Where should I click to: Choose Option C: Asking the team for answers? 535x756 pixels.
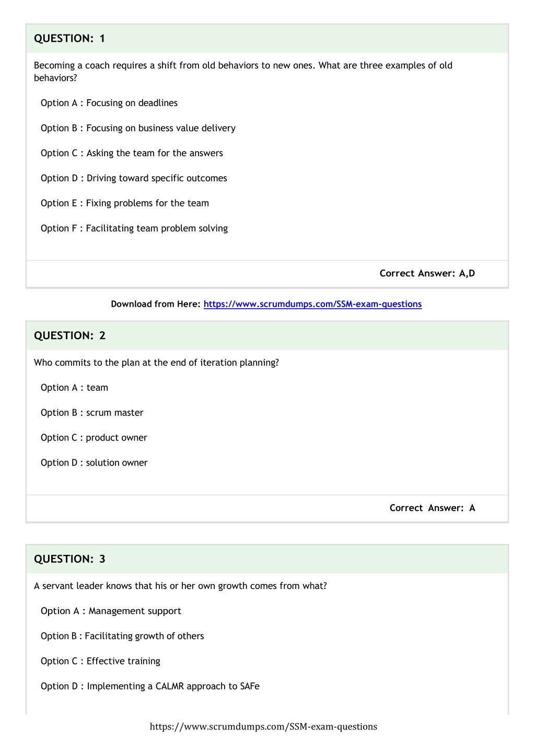132,153
